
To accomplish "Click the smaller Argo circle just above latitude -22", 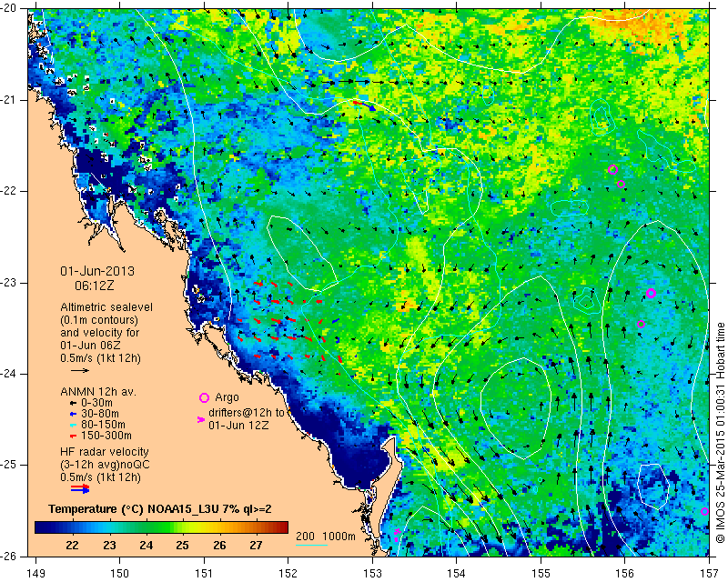I will (x=621, y=185).
